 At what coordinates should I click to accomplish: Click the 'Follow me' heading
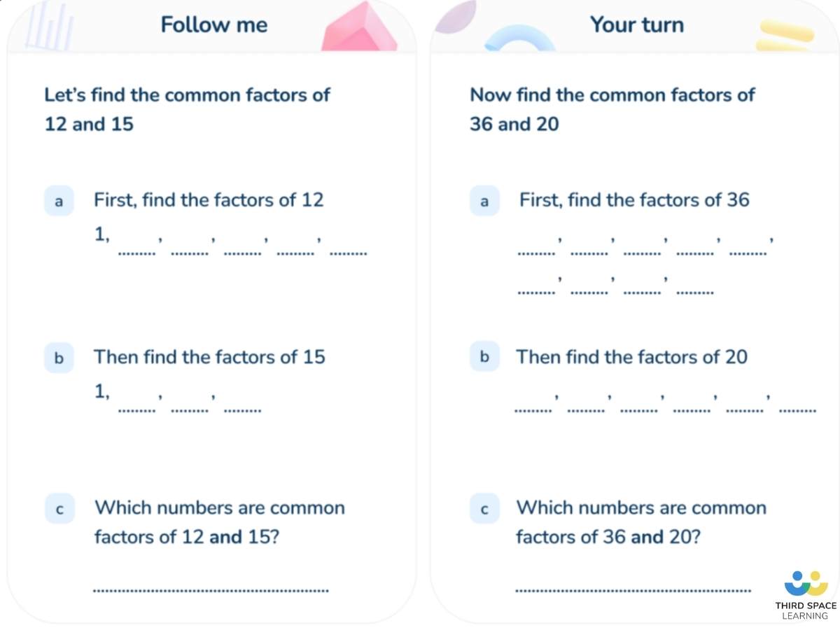coord(214,24)
